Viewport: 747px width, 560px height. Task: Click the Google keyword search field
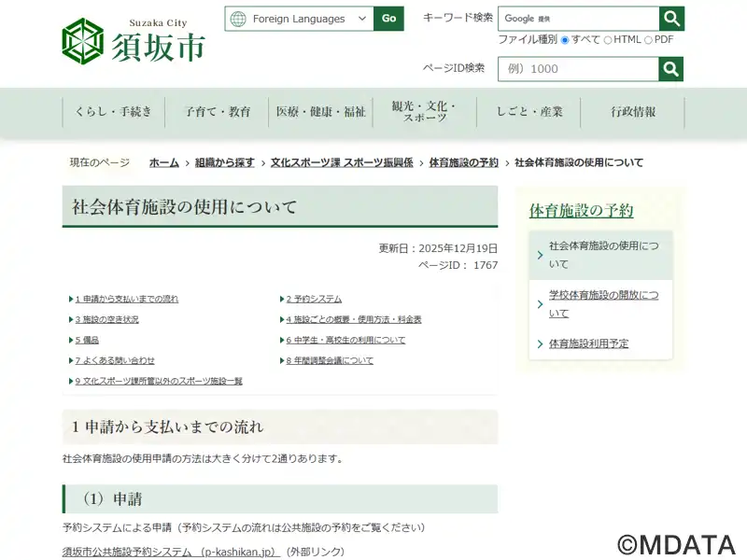point(579,19)
